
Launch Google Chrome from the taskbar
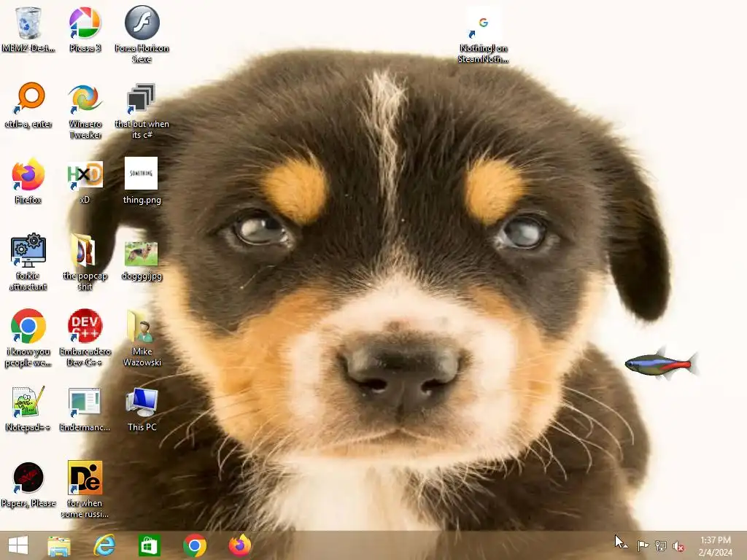[x=194, y=545]
